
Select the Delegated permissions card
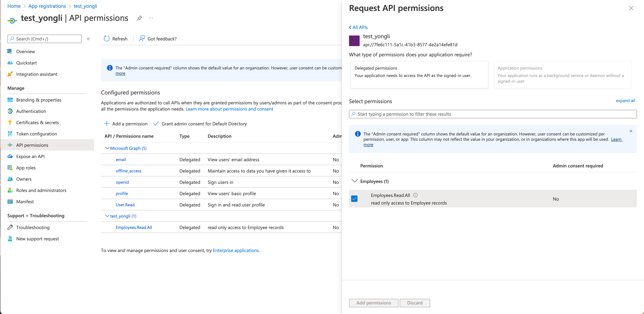(419, 75)
